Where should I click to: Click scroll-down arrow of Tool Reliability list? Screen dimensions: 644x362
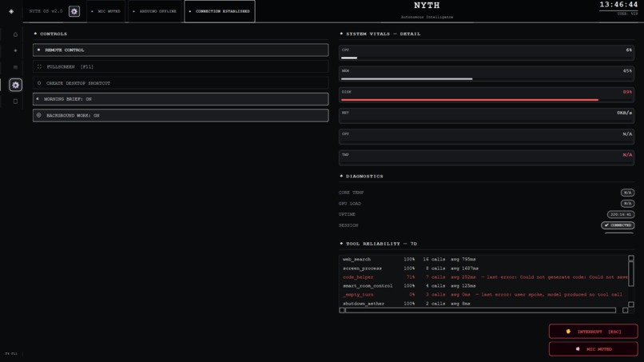point(631,304)
